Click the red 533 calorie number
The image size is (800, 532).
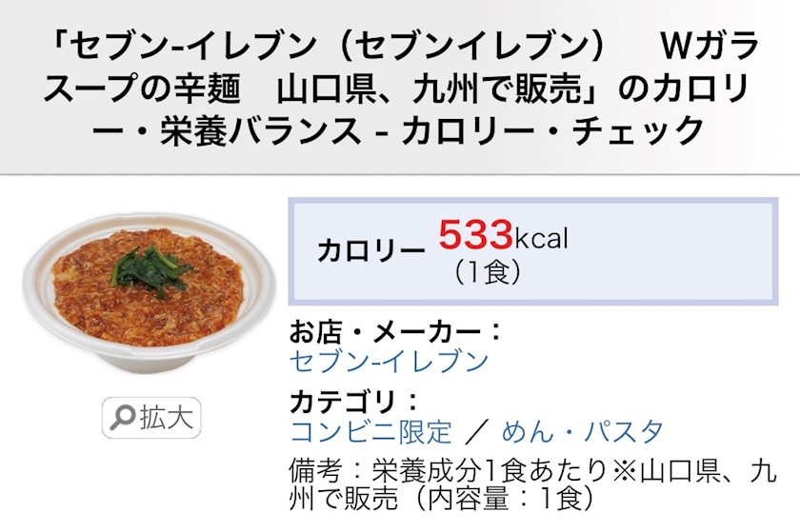(x=475, y=235)
